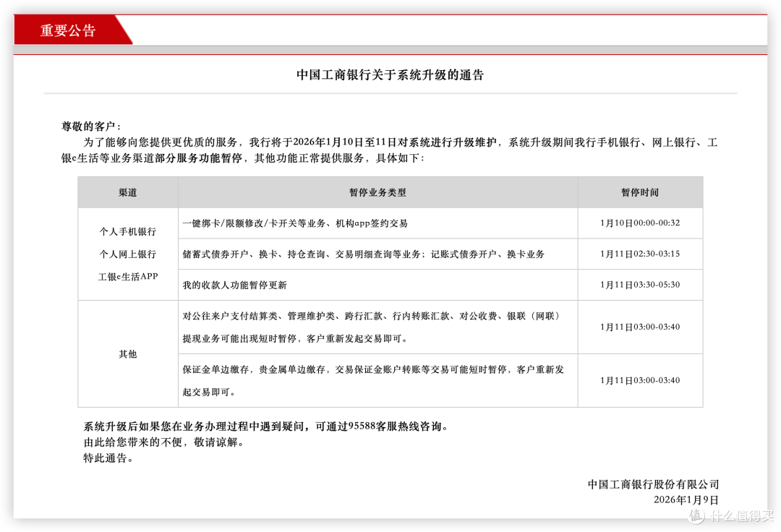Click the 暂停业务类型 column header
The height and width of the screenshot is (532, 781).
[377, 192]
